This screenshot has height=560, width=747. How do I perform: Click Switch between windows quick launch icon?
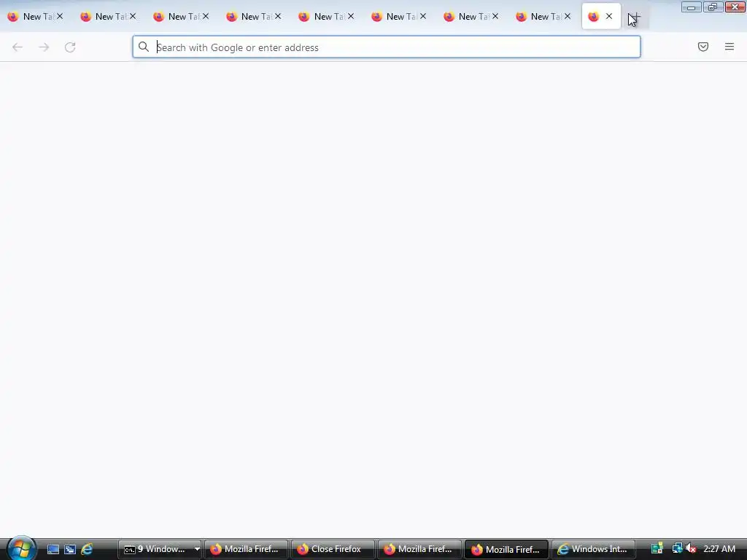(x=70, y=550)
